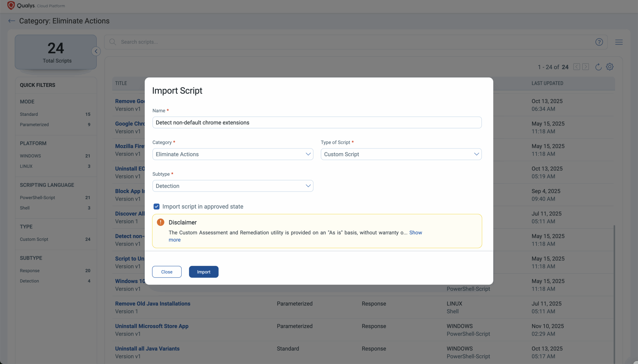This screenshot has width=638, height=364.
Task: Click the Close button in dialog
Action: coord(167,272)
